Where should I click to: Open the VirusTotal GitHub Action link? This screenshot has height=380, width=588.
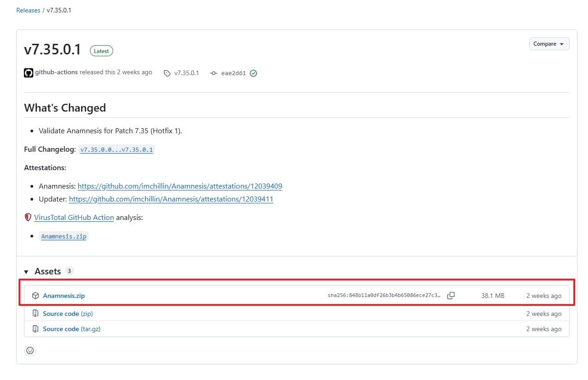(x=74, y=218)
